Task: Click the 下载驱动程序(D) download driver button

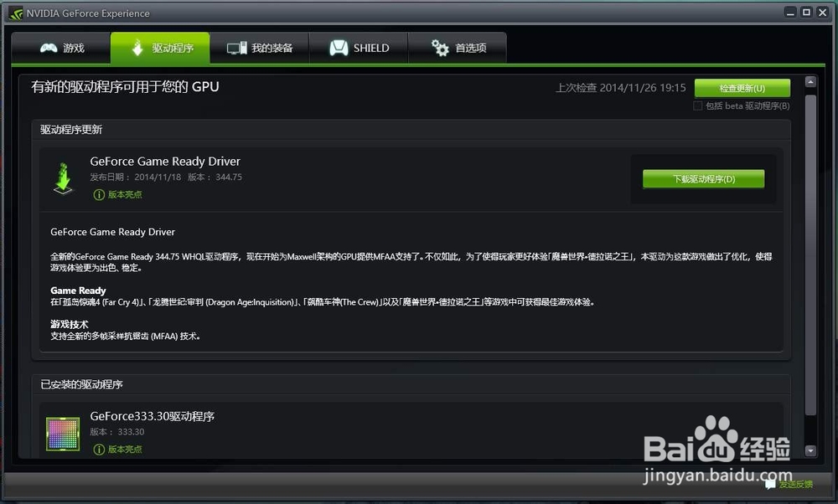Action: point(703,179)
